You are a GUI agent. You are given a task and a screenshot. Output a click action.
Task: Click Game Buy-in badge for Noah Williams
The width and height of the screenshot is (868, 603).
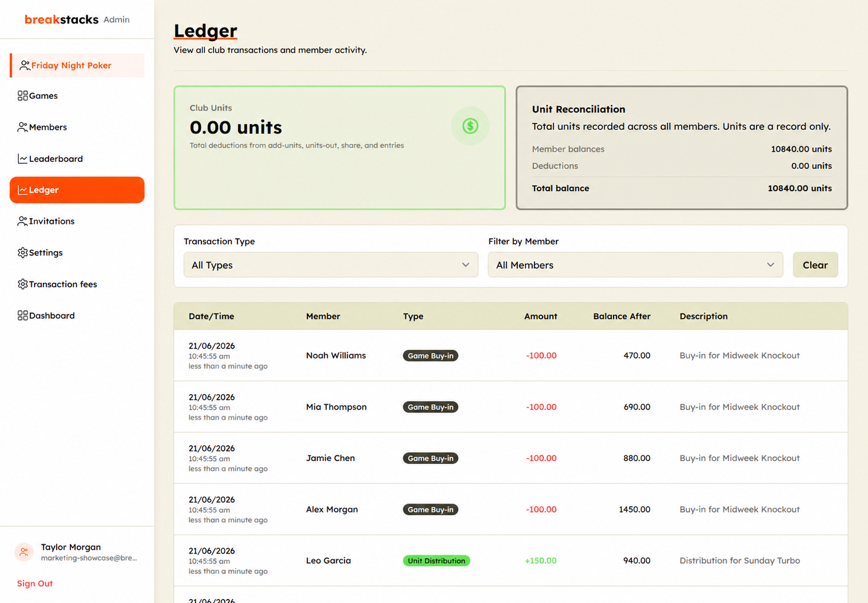point(430,355)
